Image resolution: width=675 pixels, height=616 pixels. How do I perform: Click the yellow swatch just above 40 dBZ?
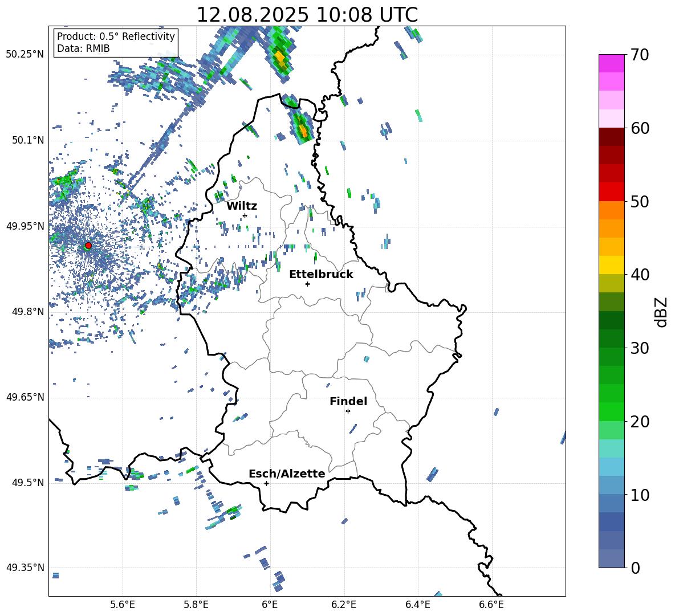click(611, 265)
